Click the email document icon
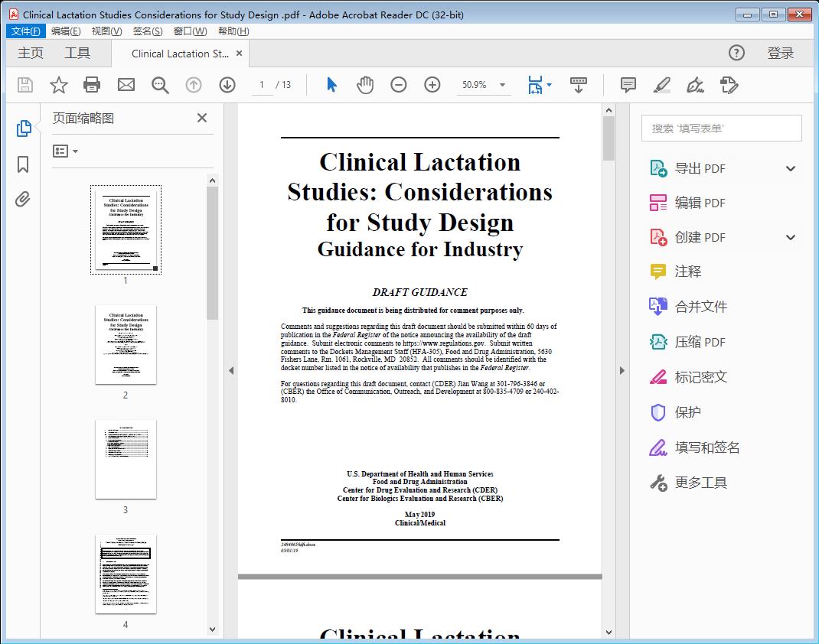 126,85
